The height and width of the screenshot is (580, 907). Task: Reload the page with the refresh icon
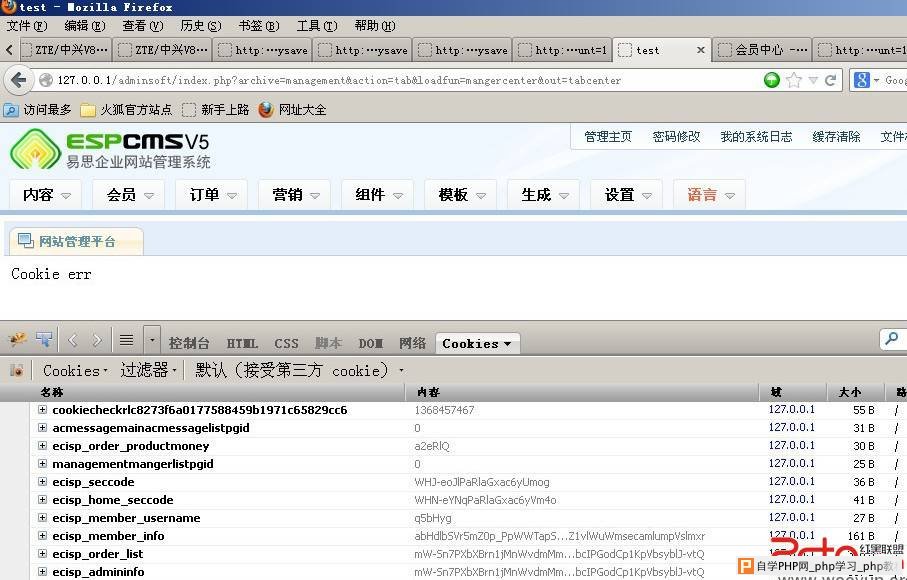point(831,80)
